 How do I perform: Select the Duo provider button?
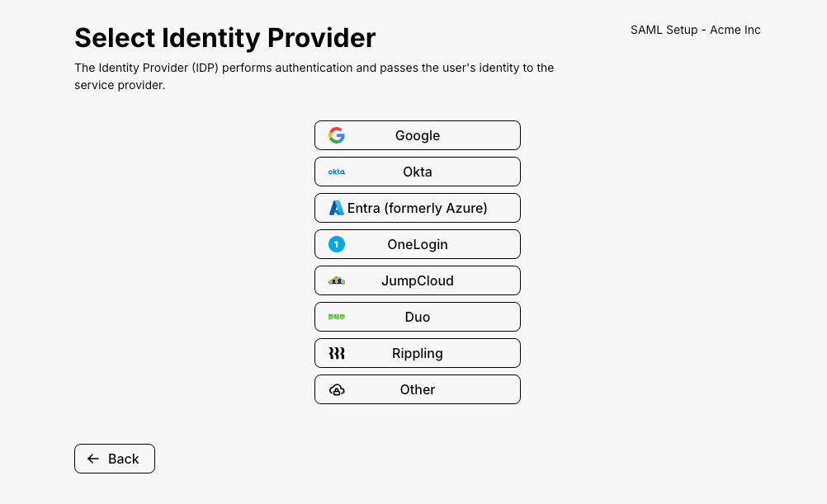tap(418, 317)
